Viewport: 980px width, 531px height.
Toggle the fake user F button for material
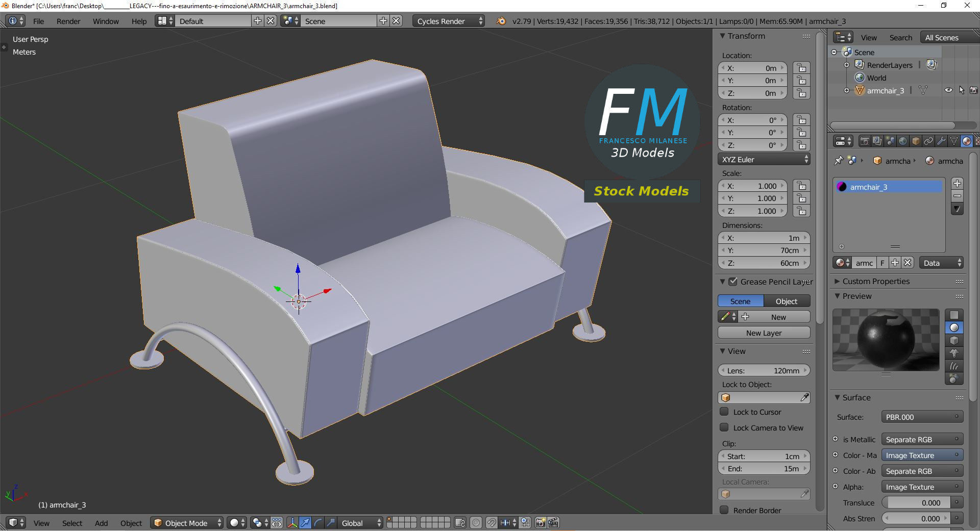[x=882, y=263]
